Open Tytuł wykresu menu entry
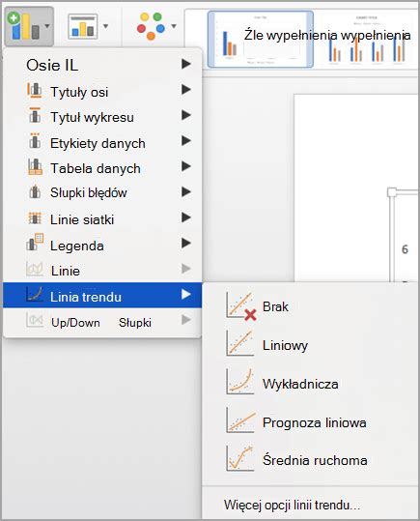 click(102, 117)
